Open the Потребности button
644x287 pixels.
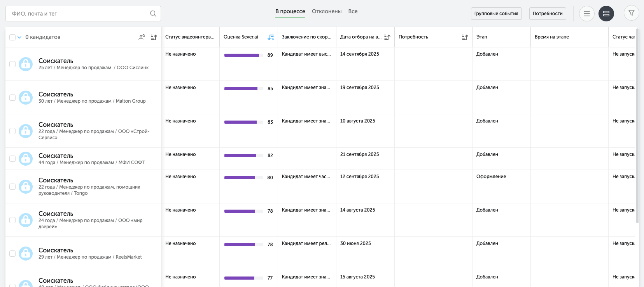(x=547, y=14)
